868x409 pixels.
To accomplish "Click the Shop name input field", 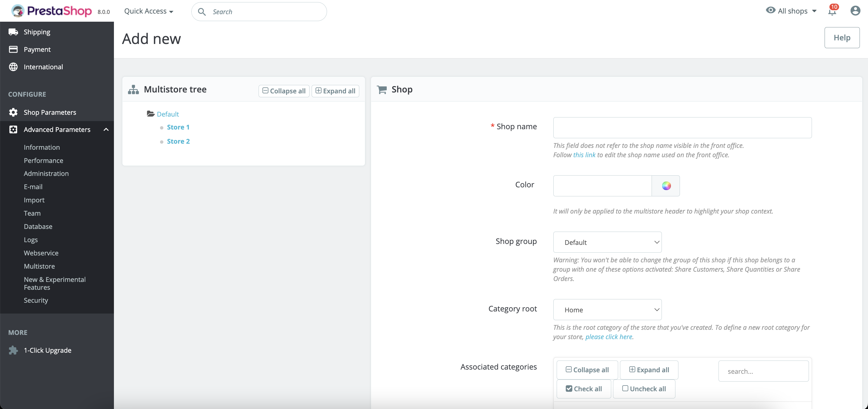I will (x=682, y=128).
